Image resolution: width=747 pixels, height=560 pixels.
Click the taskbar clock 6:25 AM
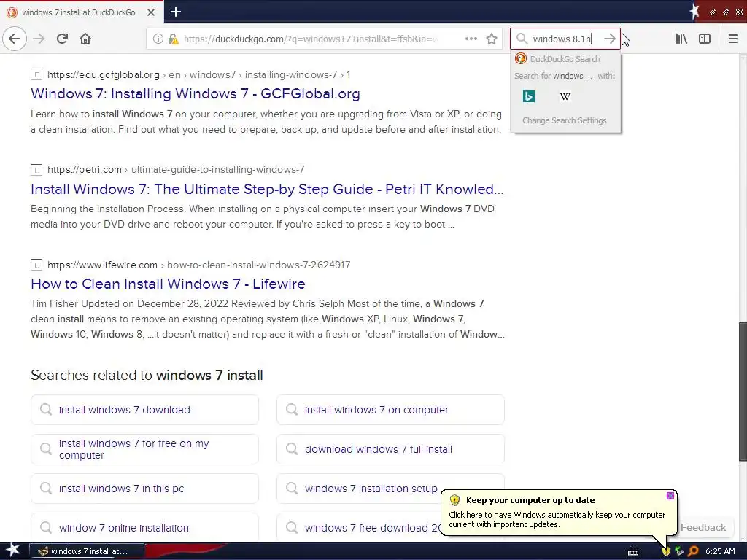click(x=720, y=551)
